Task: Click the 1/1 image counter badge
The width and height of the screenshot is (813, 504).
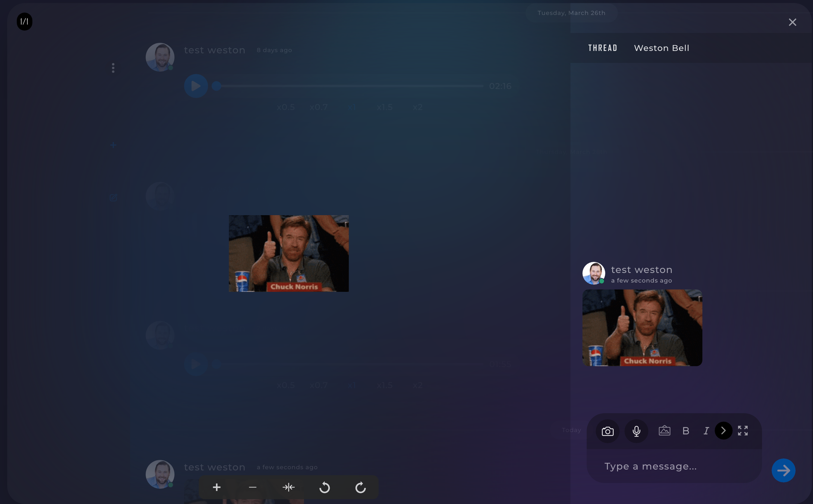Action: click(25, 22)
